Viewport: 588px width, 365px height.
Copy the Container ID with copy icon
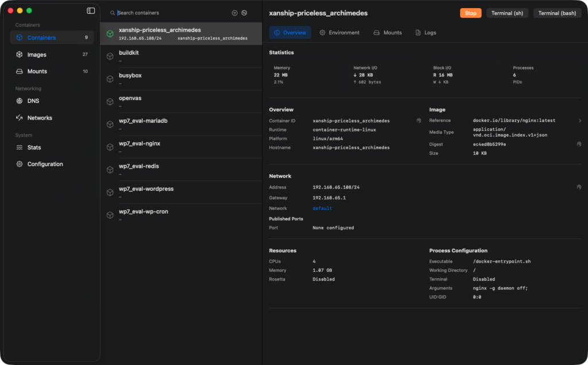(x=419, y=121)
